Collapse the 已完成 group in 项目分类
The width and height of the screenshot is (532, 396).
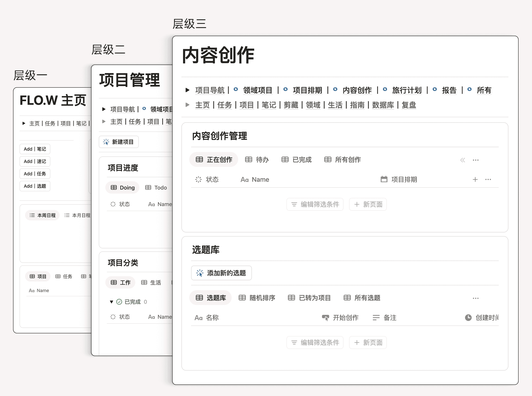111,302
